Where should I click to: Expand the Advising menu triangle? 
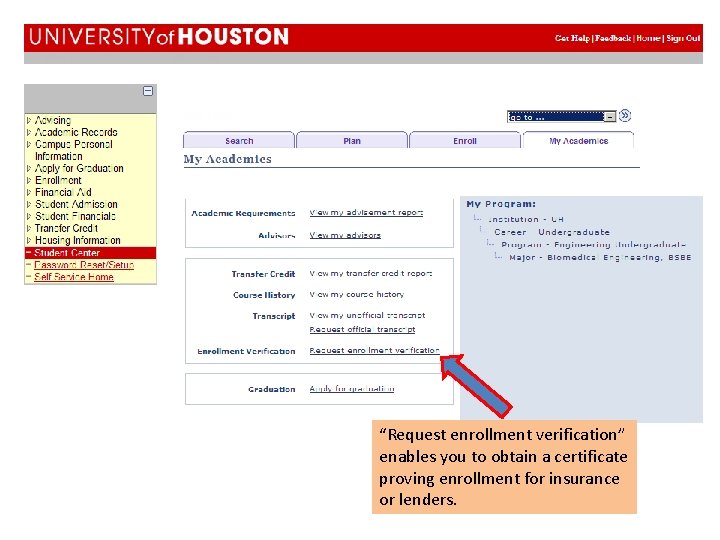point(29,120)
